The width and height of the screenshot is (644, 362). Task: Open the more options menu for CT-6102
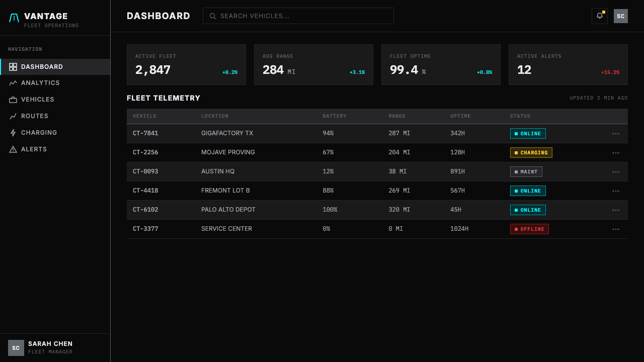pyautogui.click(x=616, y=210)
